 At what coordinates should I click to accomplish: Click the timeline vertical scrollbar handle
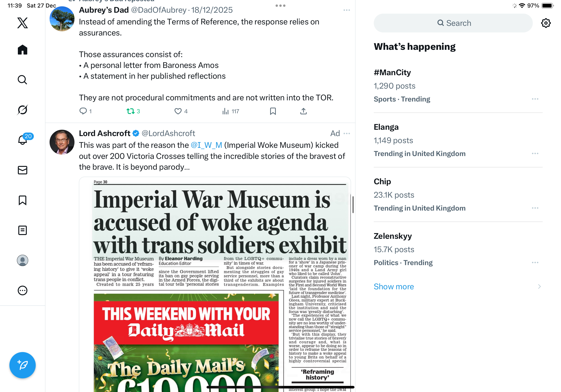pyautogui.click(x=353, y=204)
